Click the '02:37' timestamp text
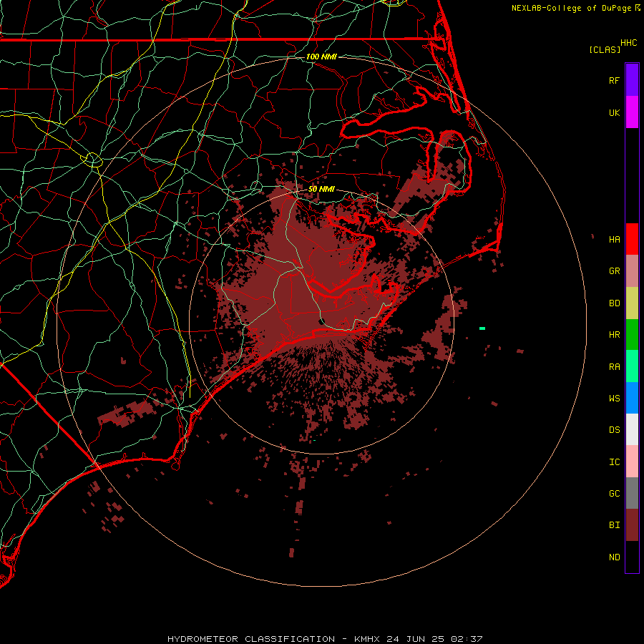This screenshot has width=644, height=644. pyautogui.click(x=467, y=639)
